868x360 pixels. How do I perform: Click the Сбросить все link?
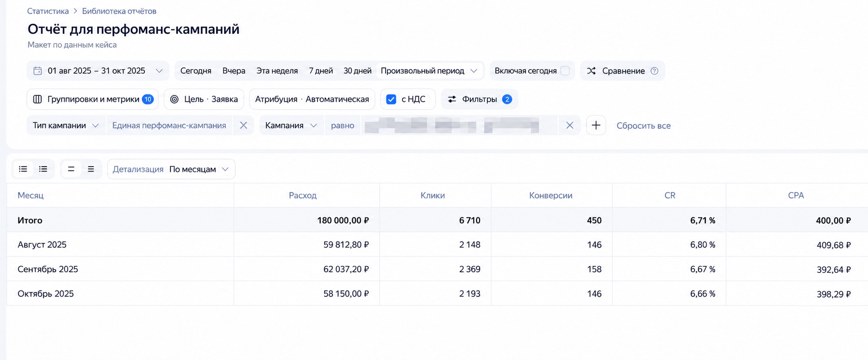coord(643,126)
